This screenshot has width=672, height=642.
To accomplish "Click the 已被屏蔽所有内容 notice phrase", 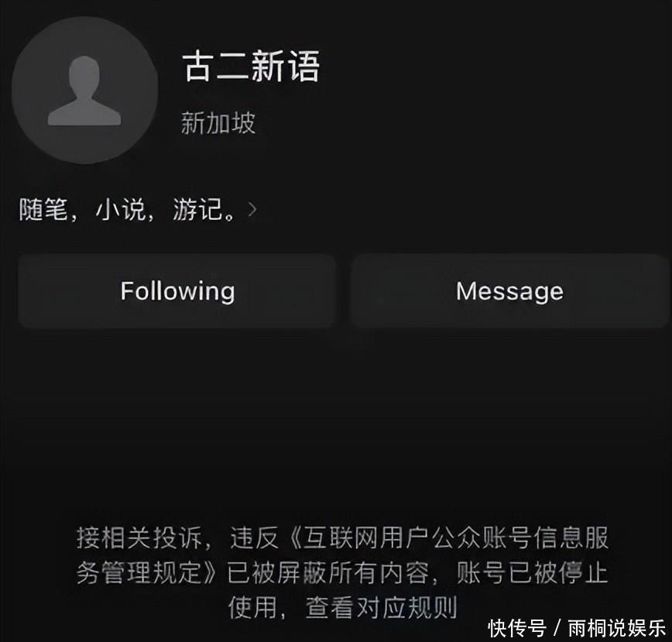I will point(327,572).
